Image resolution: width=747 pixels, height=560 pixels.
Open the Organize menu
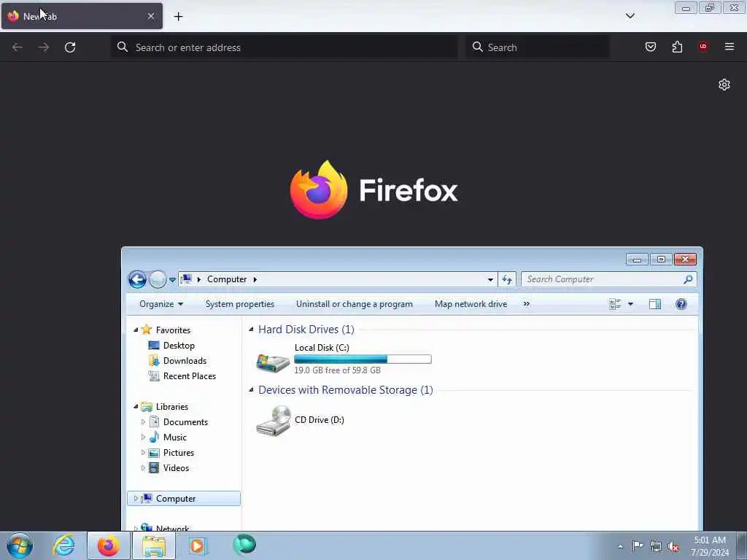[161, 304]
